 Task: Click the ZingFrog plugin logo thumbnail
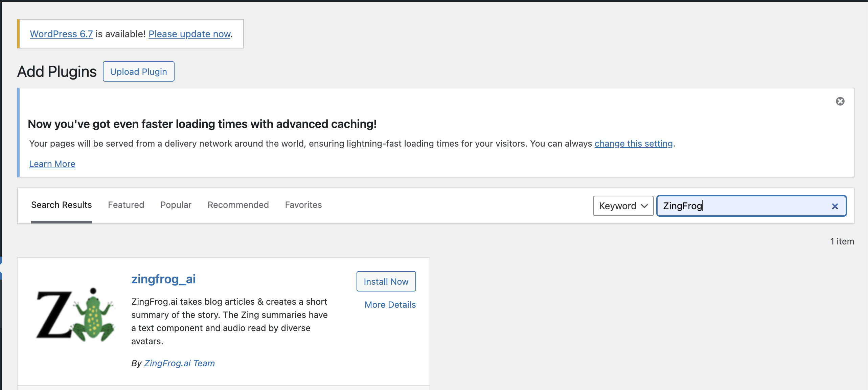pyautogui.click(x=75, y=315)
